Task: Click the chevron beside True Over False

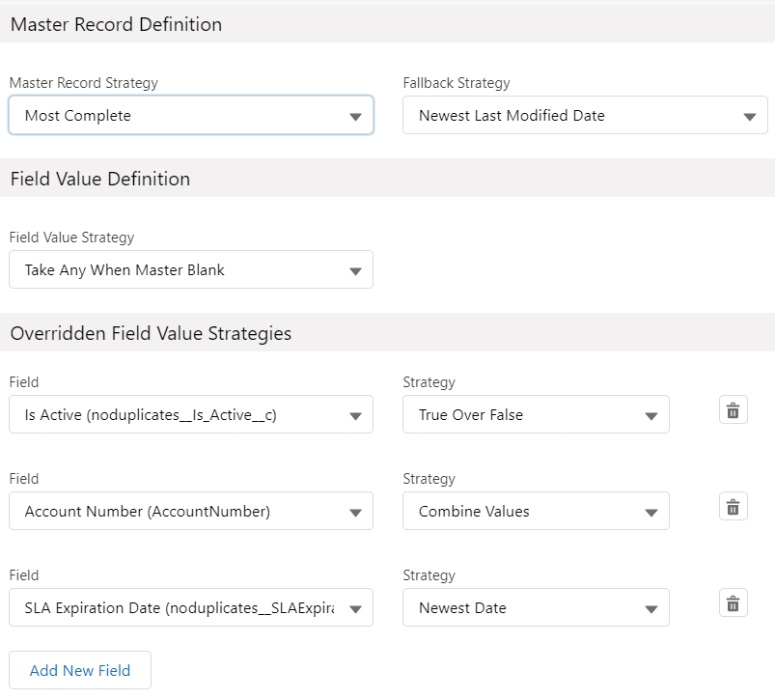Action: point(650,415)
